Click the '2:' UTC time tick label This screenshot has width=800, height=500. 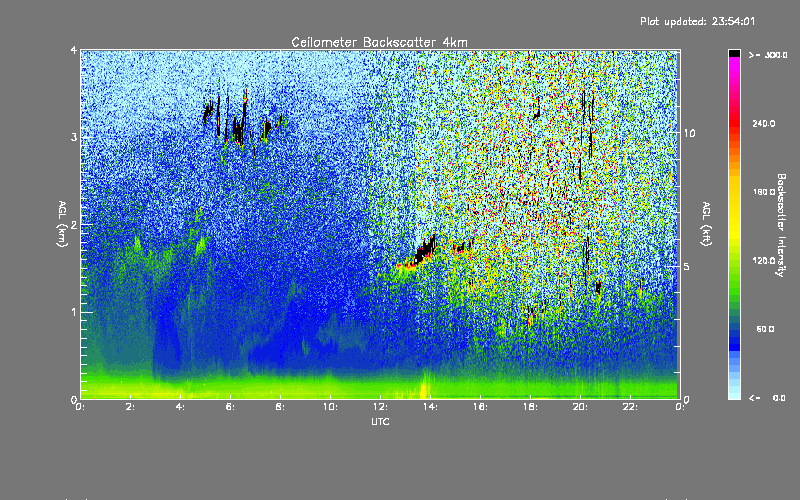click(x=131, y=407)
